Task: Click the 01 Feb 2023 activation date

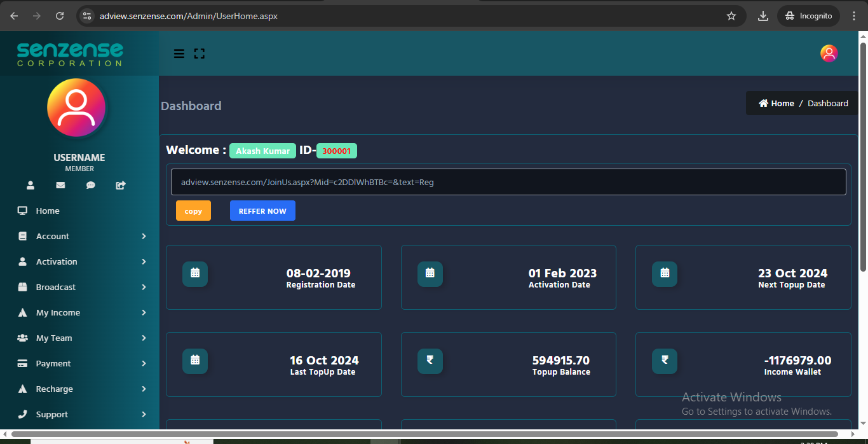Action: click(x=562, y=274)
